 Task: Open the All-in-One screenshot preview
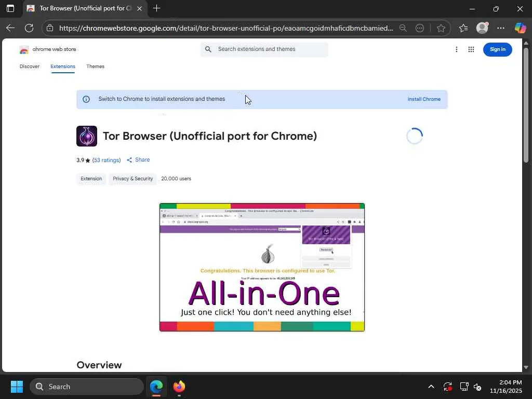262,268
